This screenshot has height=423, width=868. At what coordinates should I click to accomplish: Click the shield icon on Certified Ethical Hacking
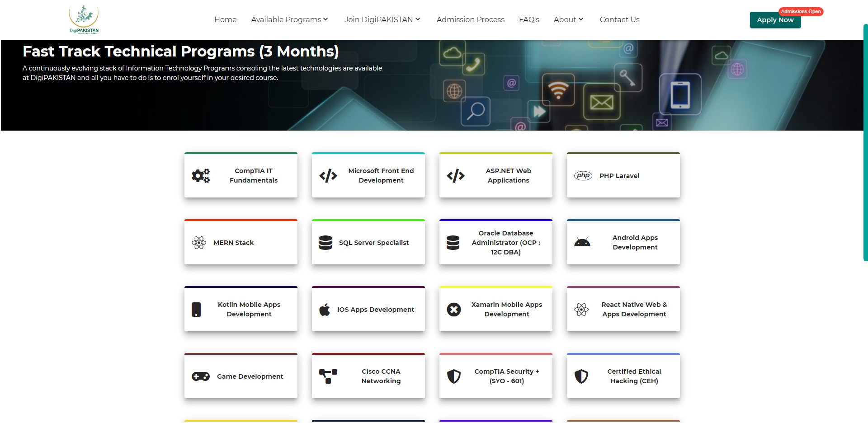(x=581, y=376)
